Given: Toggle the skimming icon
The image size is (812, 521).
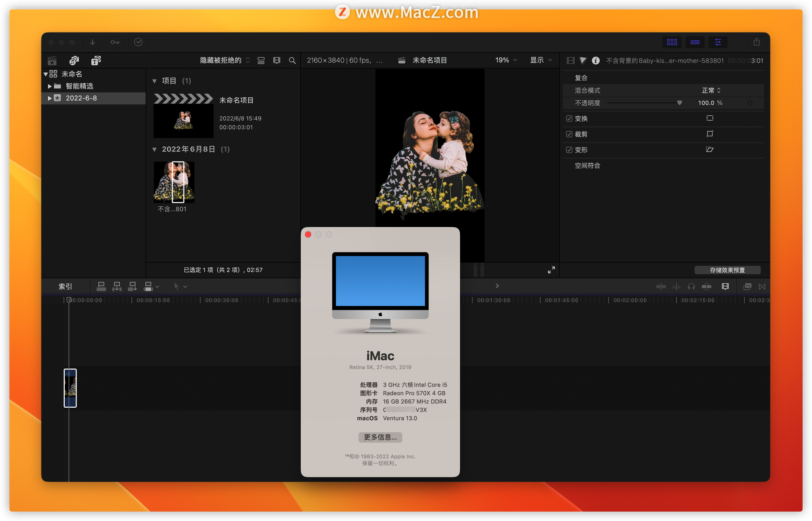Looking at the screenshot, I should click(661, 287).
